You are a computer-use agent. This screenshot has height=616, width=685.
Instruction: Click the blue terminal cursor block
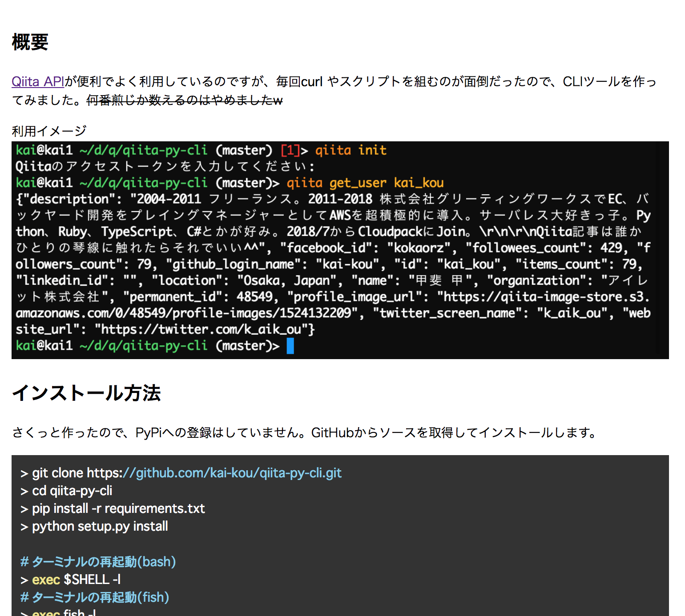coord(290,346)
